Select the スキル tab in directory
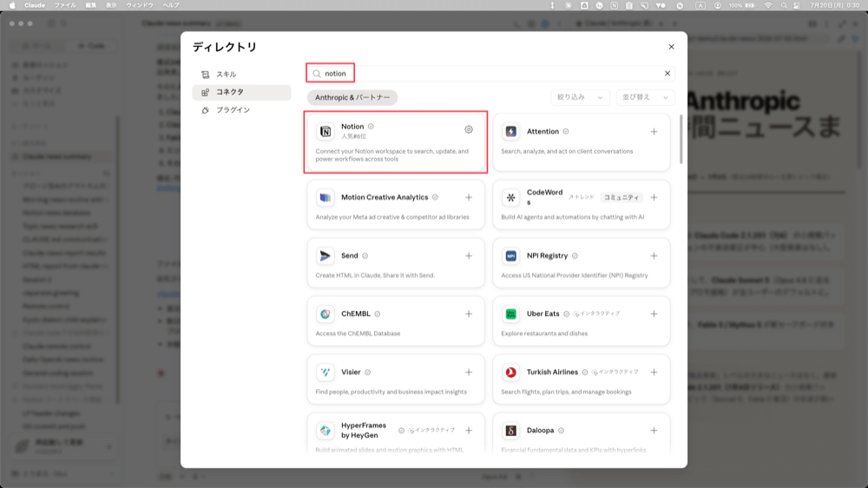The image size is (868, 488). (241, 74)
